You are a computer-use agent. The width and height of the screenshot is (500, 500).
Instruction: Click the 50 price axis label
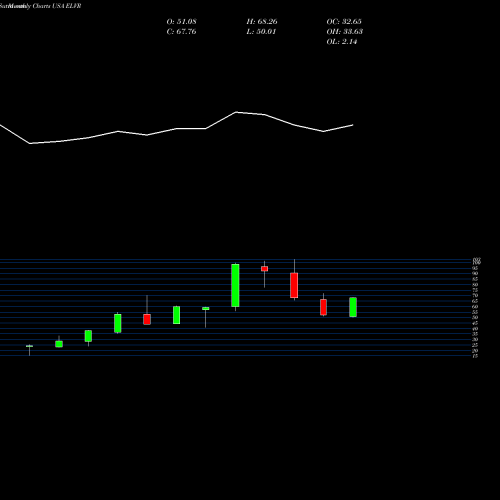[x=475, y=317]
